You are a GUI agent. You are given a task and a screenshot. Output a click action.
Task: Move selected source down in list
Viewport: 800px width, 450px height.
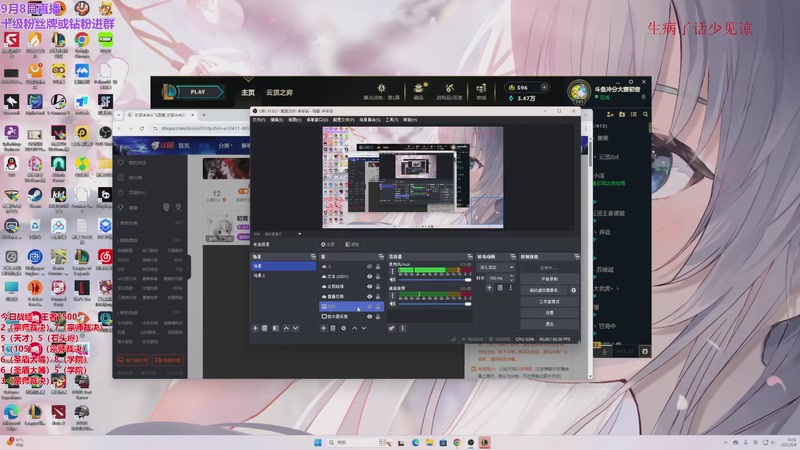click(364, 328)
